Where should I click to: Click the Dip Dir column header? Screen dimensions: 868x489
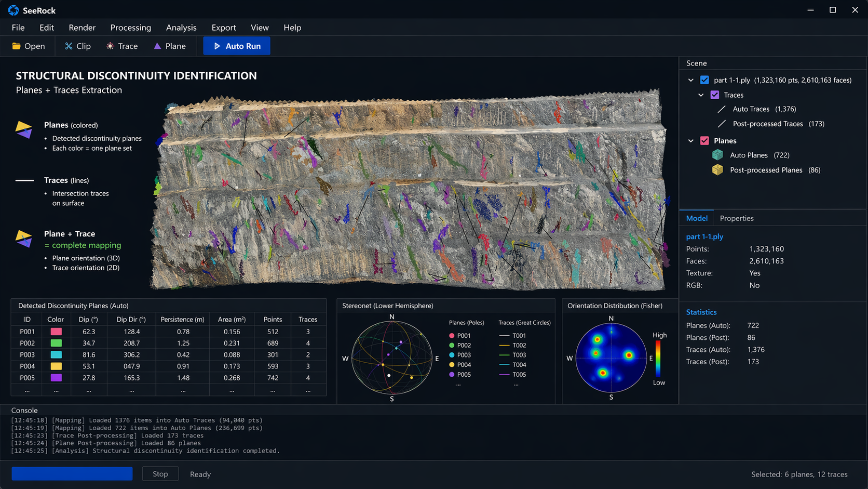(x=131, y=319)
